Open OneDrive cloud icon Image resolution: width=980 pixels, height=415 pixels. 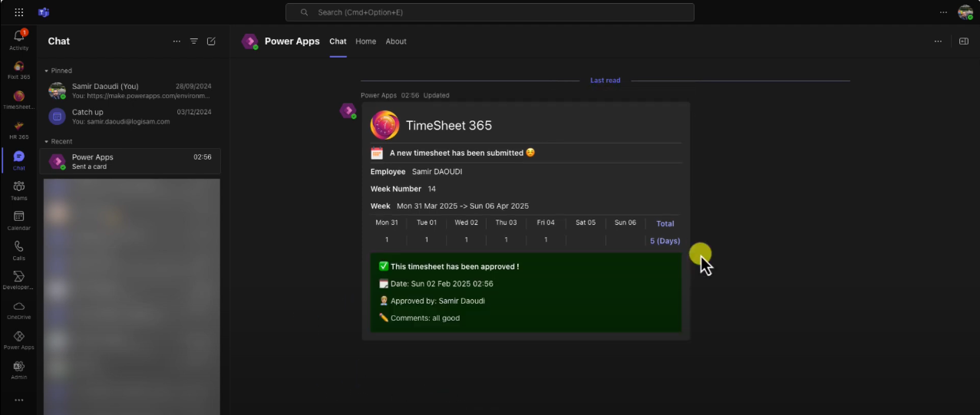[x=18, y=310]
